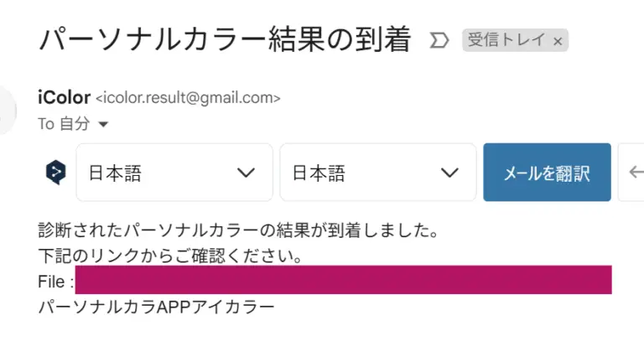This screenshot has height=362, width=644.
Task: Remove the 受信トレイ label with its x
Action: [558, 41]
